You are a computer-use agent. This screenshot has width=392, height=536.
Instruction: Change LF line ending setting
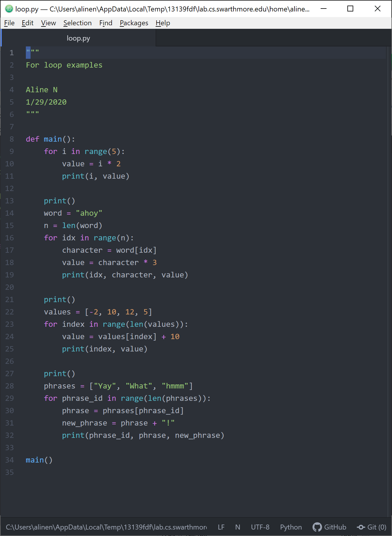(221, 527)
